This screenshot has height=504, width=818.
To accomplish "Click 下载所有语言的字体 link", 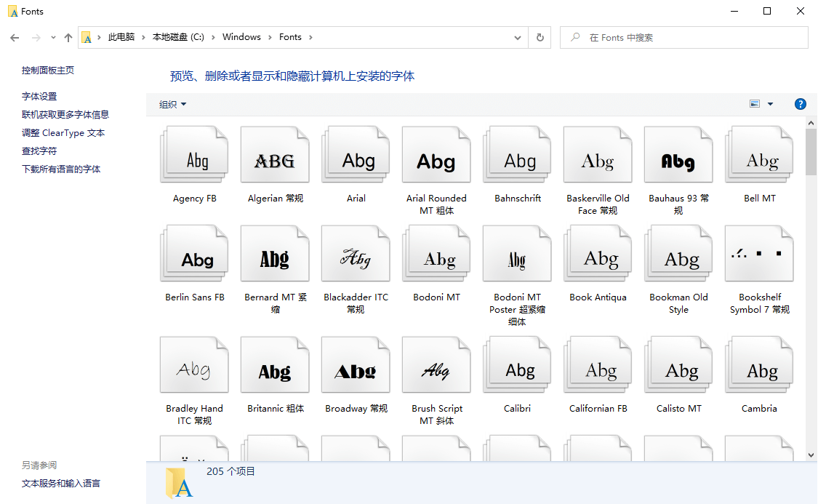I will coord(65,168).
